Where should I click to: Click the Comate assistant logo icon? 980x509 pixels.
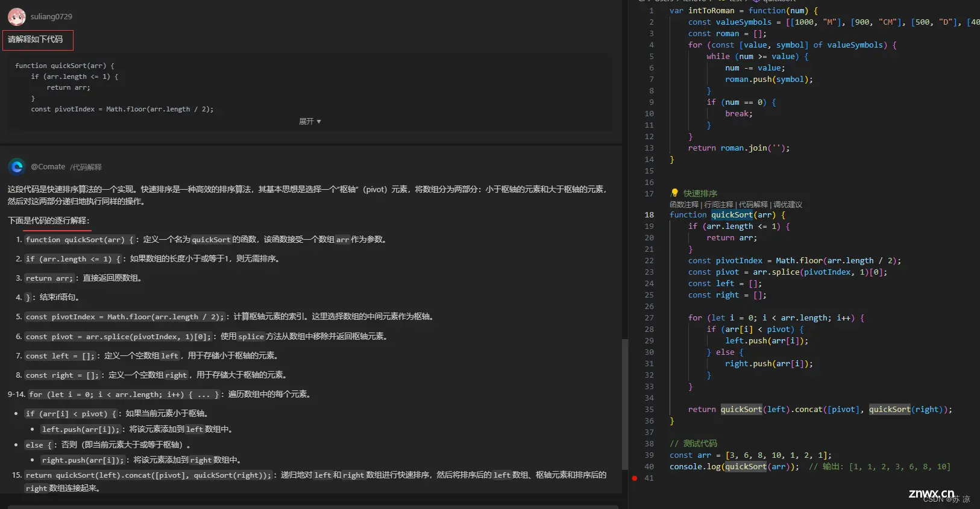tap(17, 166)
